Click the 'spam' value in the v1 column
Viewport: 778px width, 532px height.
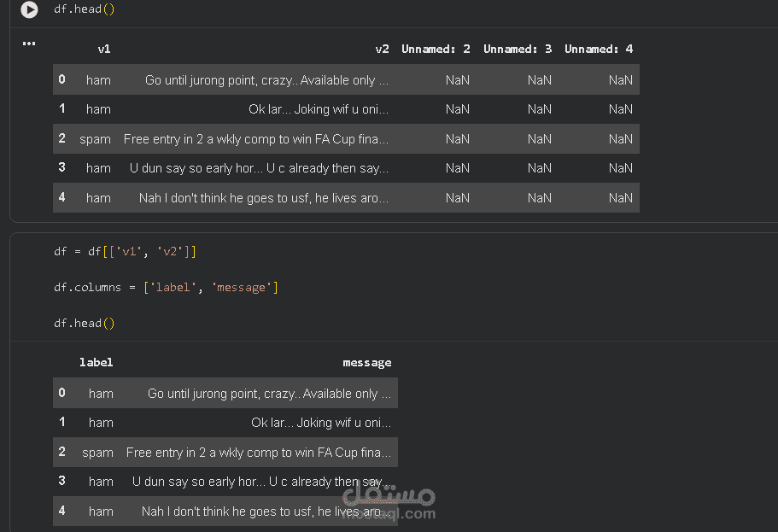click(x=96, y=139)
